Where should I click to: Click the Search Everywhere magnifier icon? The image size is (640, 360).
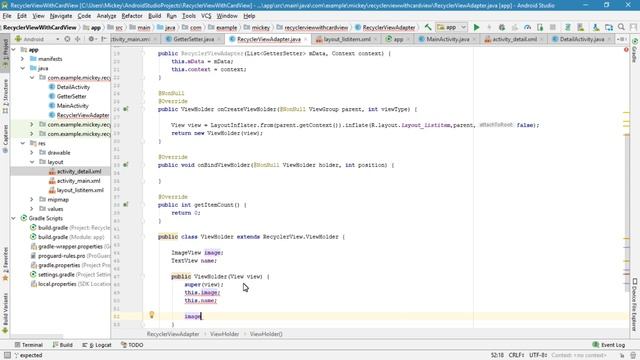621,27
